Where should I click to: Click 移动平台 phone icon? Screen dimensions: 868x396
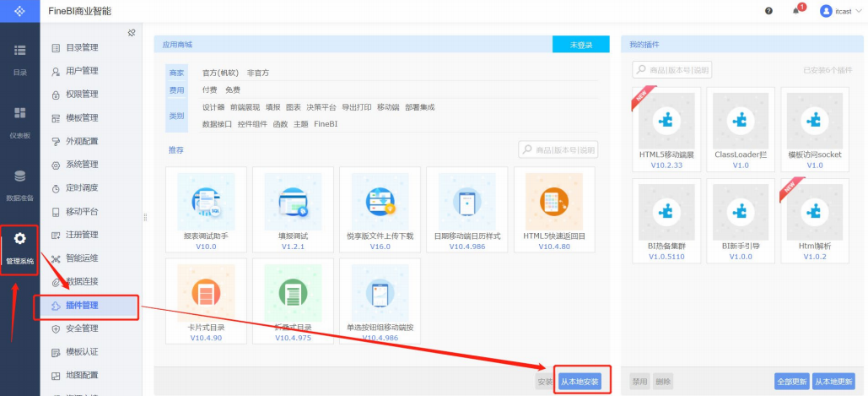click(x=56, y=212)
